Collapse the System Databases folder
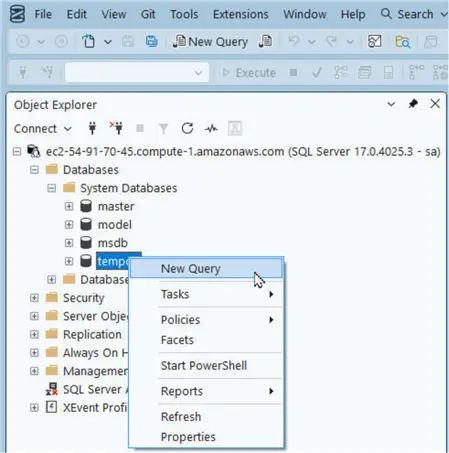449x453 pixels. [51, 188]
